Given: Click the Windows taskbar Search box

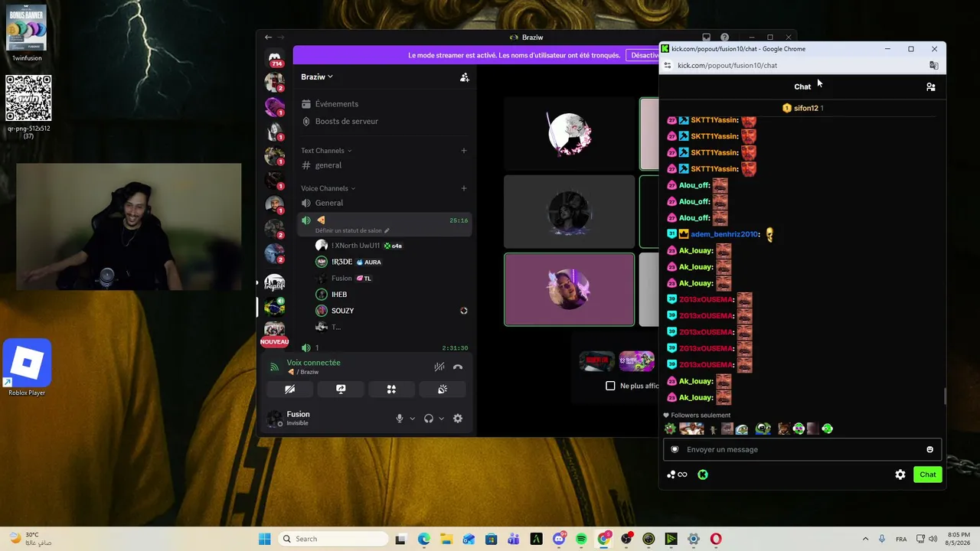Looking at the screenshot, I should tap(332, 539).
